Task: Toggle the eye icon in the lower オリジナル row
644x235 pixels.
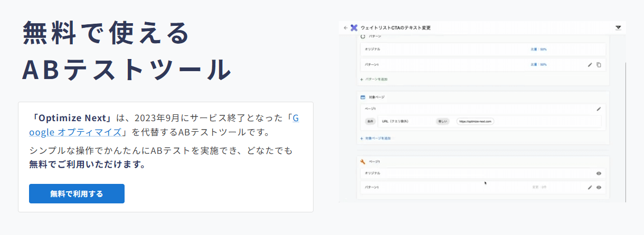Action: click(599, 173)
